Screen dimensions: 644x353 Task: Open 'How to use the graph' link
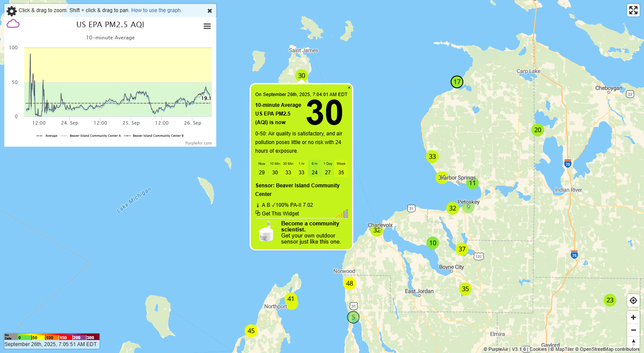[x=156, y=10]
